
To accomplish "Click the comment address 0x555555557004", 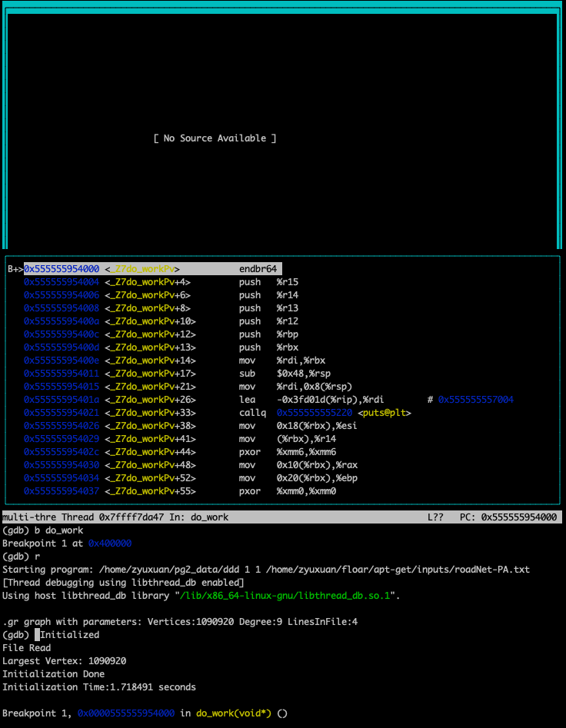I will point(475,399).
